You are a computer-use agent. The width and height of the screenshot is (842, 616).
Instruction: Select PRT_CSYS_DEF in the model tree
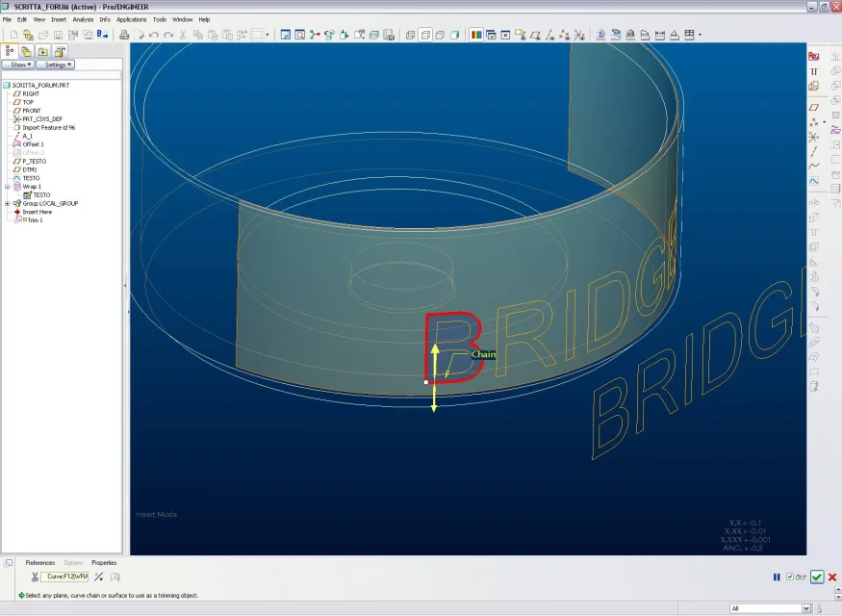click(x=42, y=118)
